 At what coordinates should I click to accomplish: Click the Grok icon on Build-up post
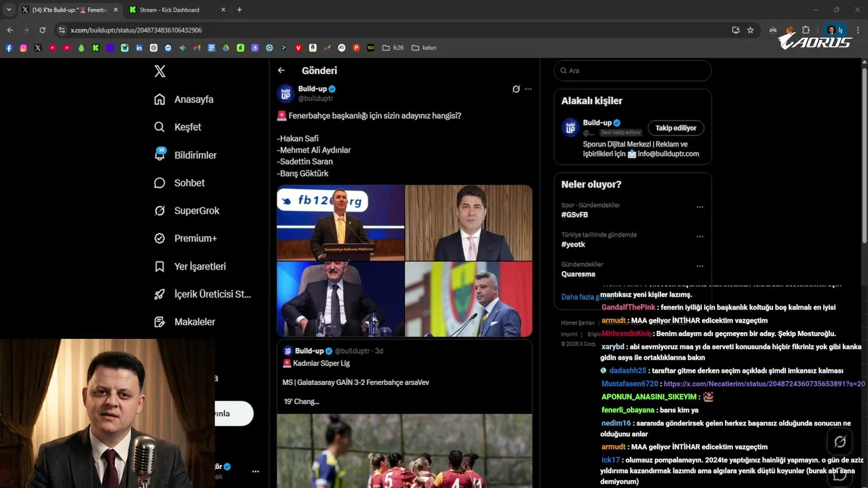tap(516, 89)
